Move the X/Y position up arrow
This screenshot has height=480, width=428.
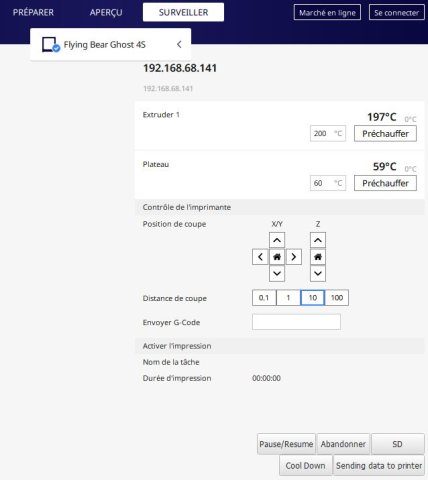point(277,240)
